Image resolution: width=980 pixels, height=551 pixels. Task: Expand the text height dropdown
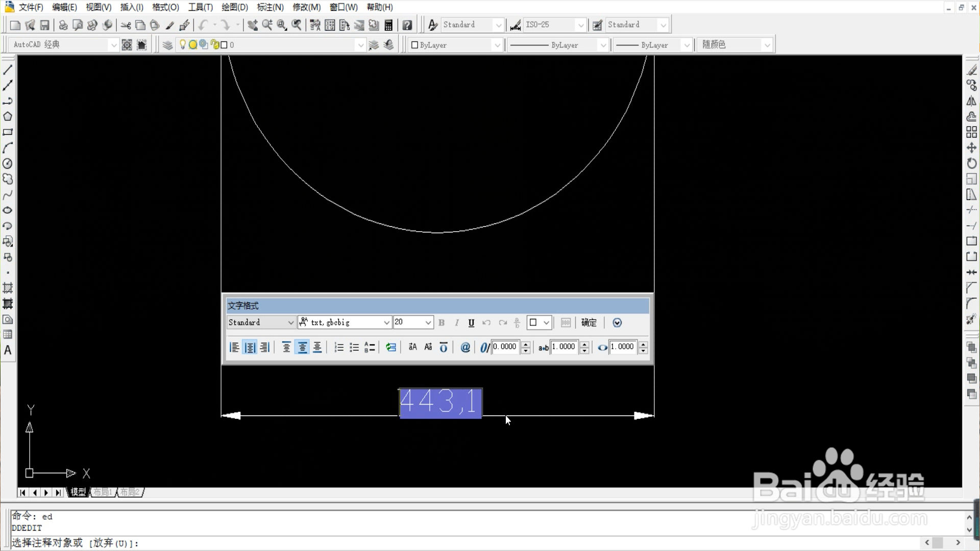(x=428, y=322)
